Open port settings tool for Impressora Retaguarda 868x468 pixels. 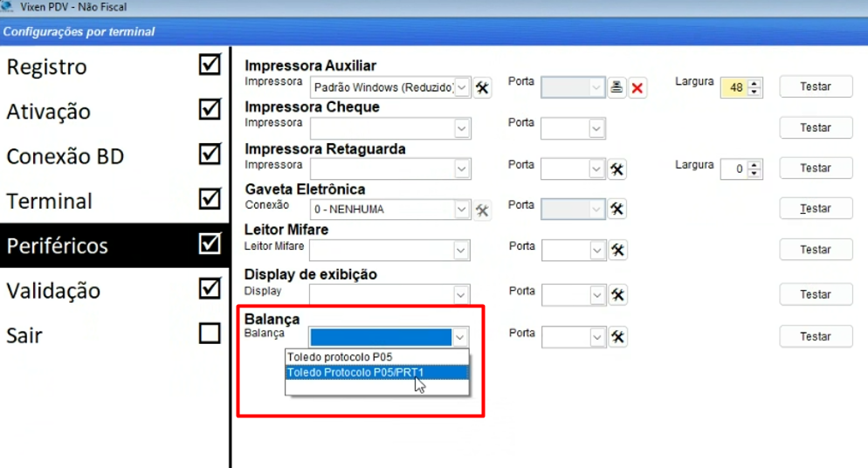[617, 168]
